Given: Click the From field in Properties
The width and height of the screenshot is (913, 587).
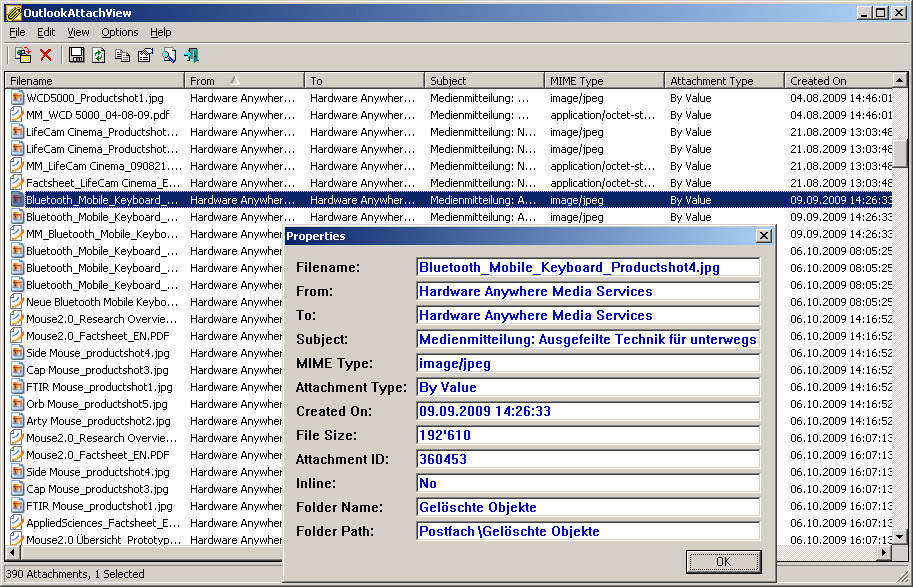Looking at the screenshot, I should pos(588,291).
